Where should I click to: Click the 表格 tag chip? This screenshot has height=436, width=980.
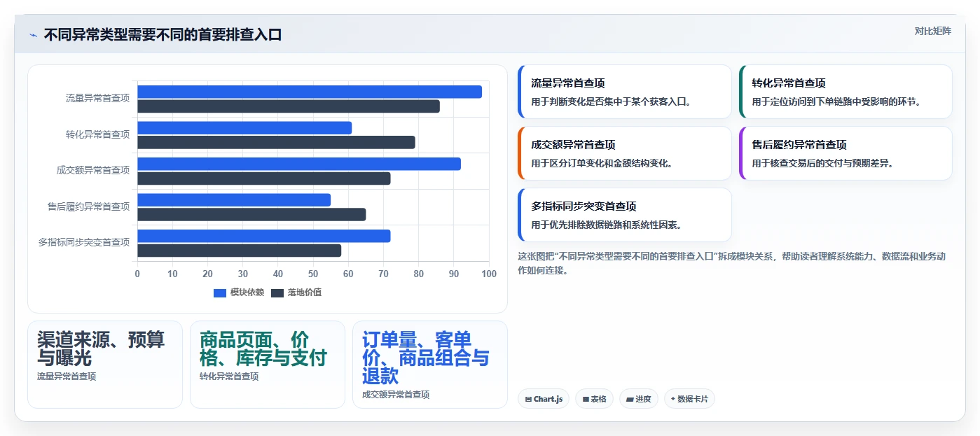coord(595,399)
